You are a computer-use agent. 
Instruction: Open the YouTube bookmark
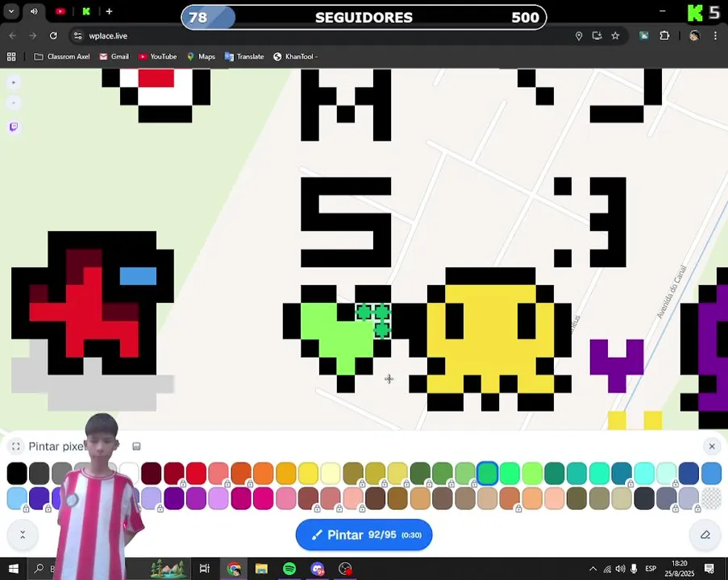point(157,56)
